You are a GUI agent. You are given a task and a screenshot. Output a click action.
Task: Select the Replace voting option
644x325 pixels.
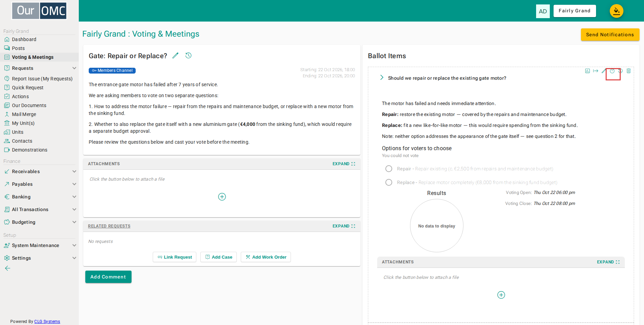pos(389,182)
